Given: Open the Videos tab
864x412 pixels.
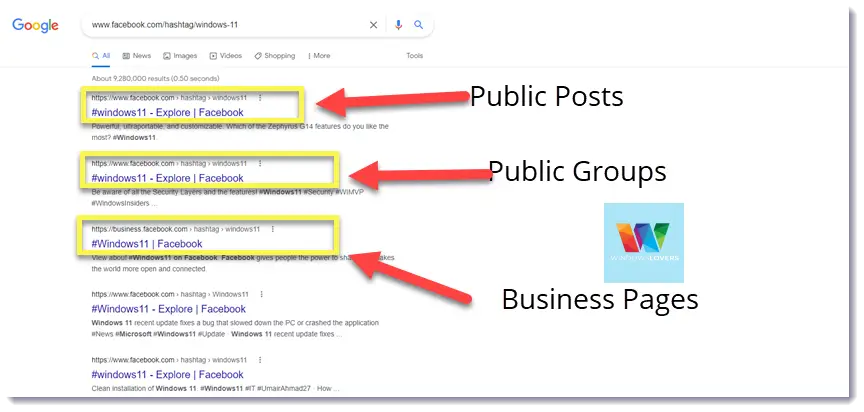Looking at the screenshot, I should click(226, 56).
